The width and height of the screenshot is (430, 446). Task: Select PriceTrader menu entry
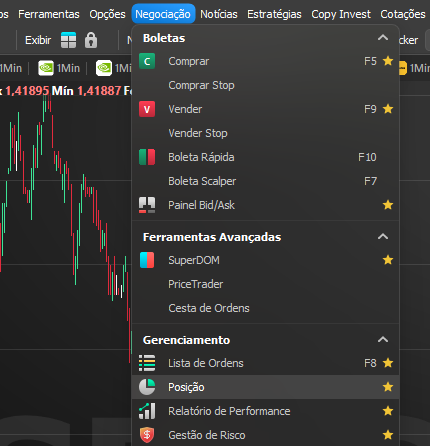[x=266, y=284]
